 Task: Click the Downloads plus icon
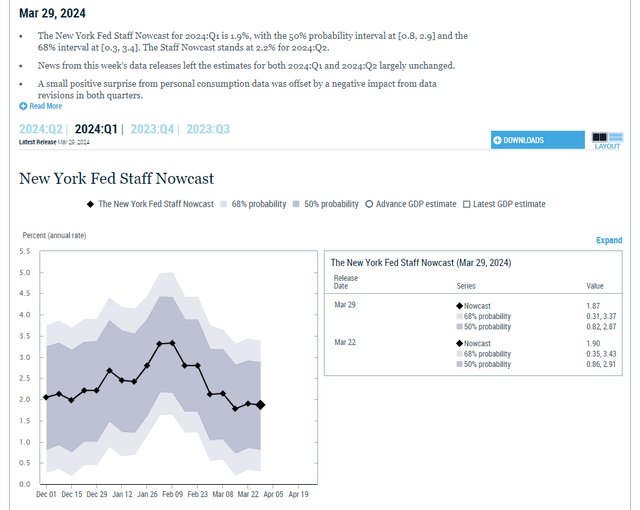[x=497, y=140]
